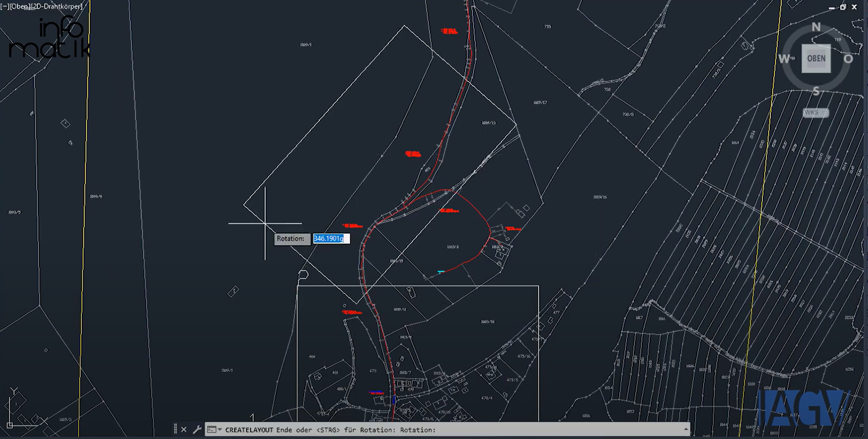Click the N compass direction on ViewCube
Image resolution: width=868 pixels, height=439 pixels.
(816, 27)
